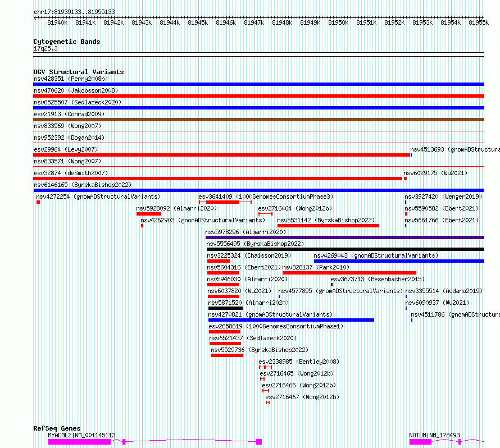Screen dimensions: 500x448
Task: Click the 81952k ruler tick label
Action: (x=394, y=22)
